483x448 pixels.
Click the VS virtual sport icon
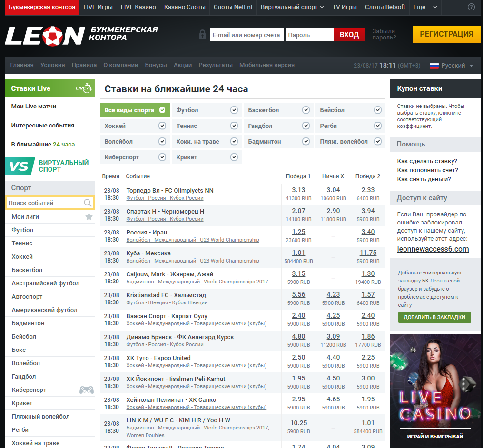tap(20, 166)
